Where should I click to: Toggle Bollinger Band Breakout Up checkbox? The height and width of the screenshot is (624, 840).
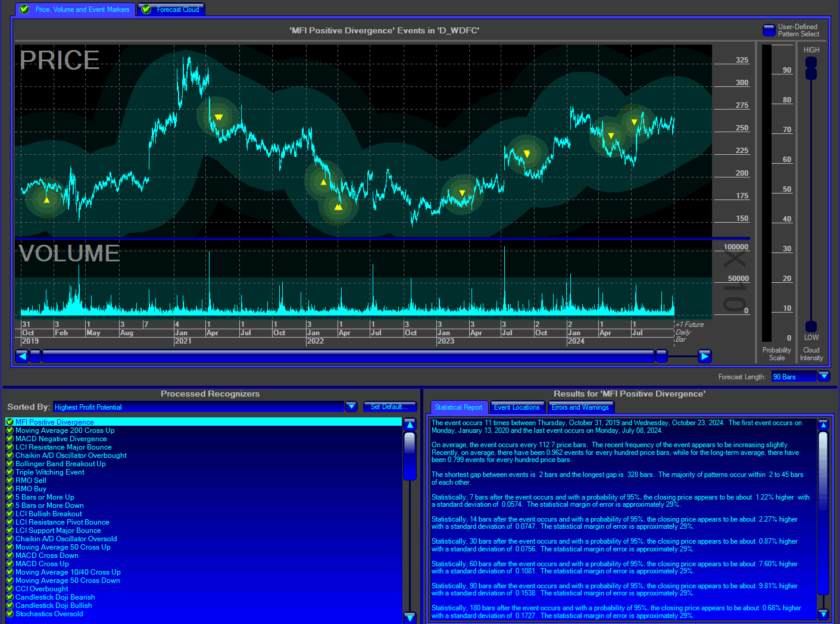(10, 464)
